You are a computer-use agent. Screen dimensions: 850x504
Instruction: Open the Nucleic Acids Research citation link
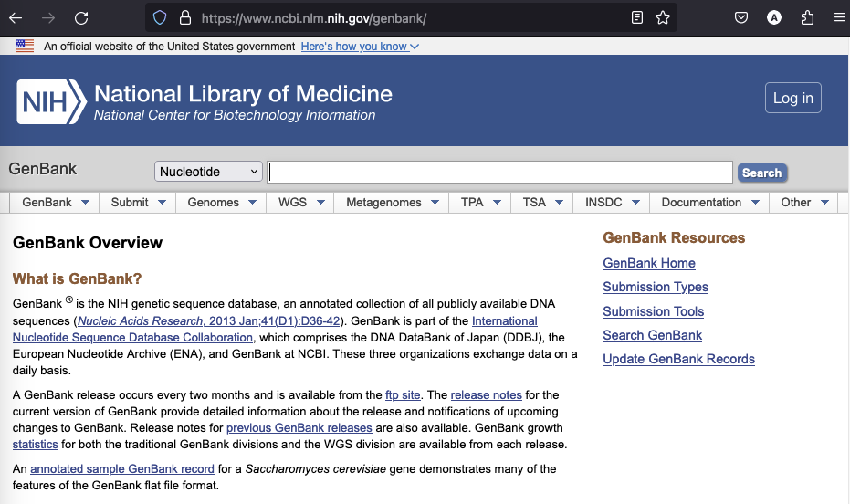point(209,320)
